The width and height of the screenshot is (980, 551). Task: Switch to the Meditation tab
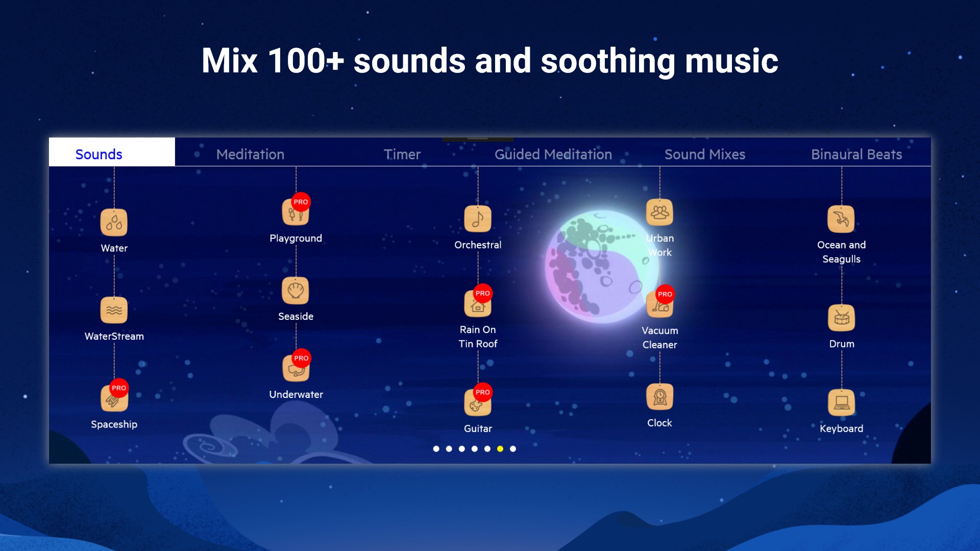[250, 154]
